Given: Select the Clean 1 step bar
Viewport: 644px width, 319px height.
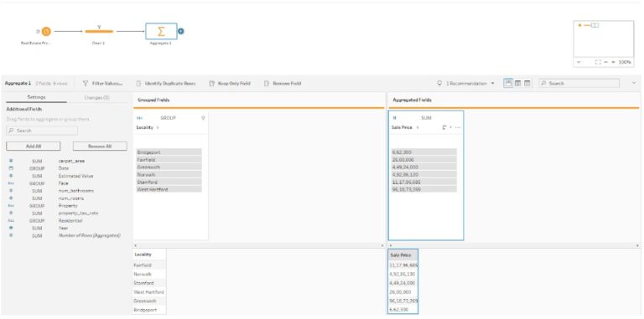Looking at the screenshot, I should pyautogui.click(x=99, y=32).
